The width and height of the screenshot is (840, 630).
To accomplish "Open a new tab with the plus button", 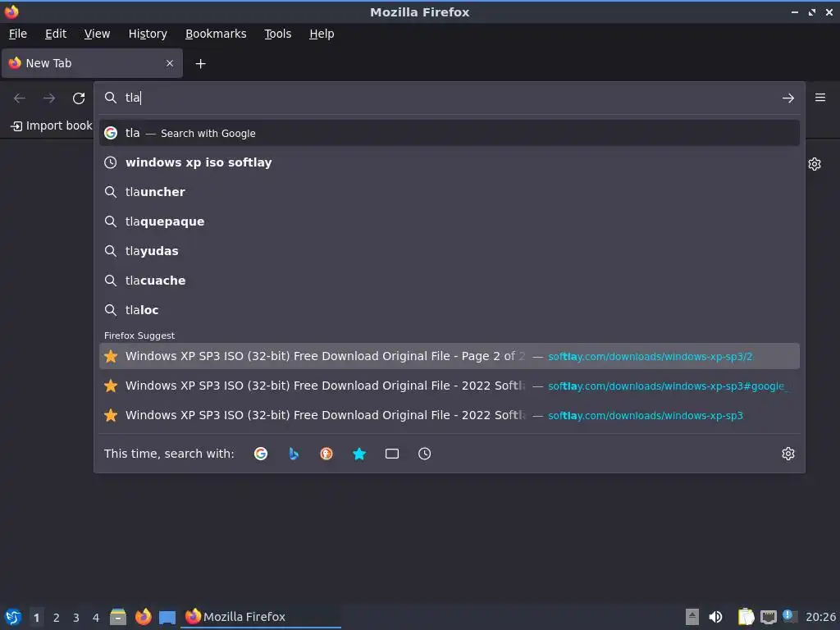I will (200, 64).
